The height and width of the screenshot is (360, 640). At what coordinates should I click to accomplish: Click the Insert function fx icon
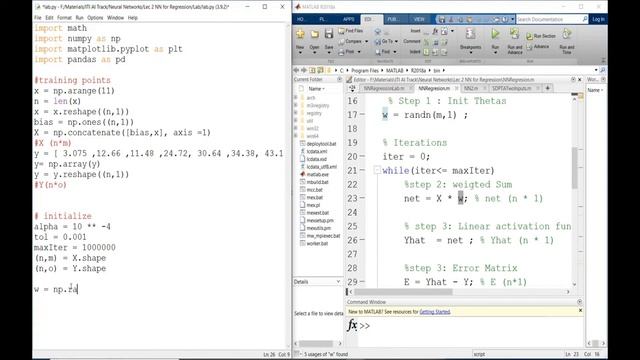435,31
